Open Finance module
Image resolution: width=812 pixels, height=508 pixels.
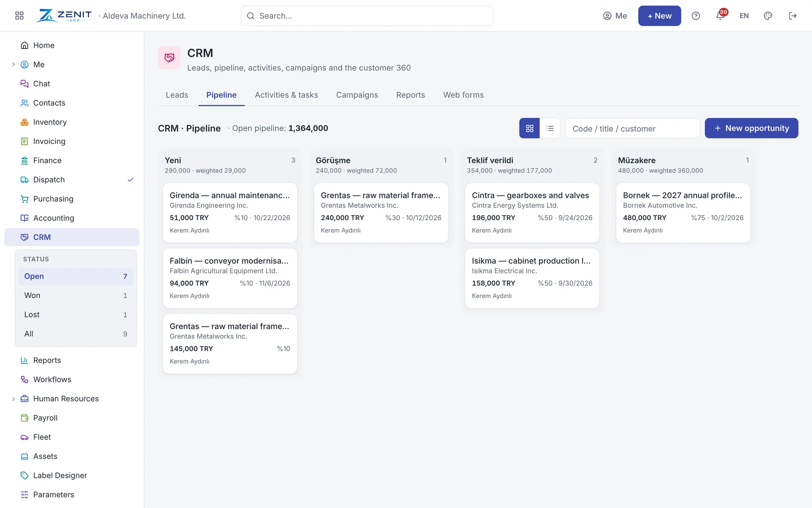tap(72, 160)
